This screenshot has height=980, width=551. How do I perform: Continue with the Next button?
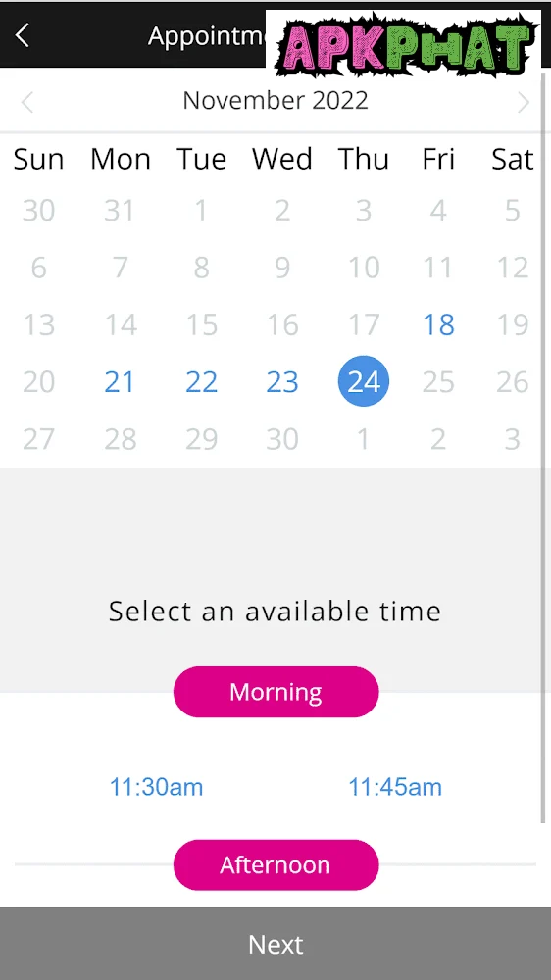tap(275, 944)
